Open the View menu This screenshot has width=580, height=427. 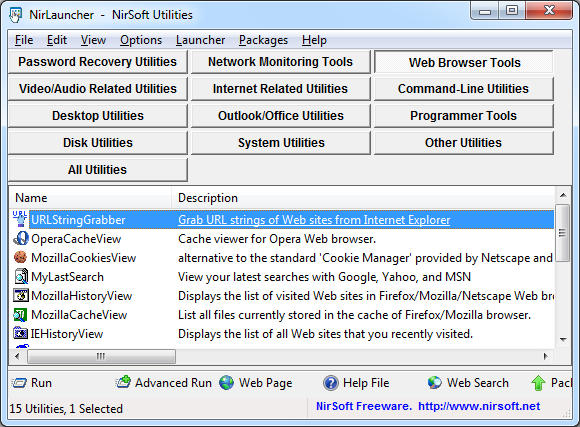tap(93, 40)
